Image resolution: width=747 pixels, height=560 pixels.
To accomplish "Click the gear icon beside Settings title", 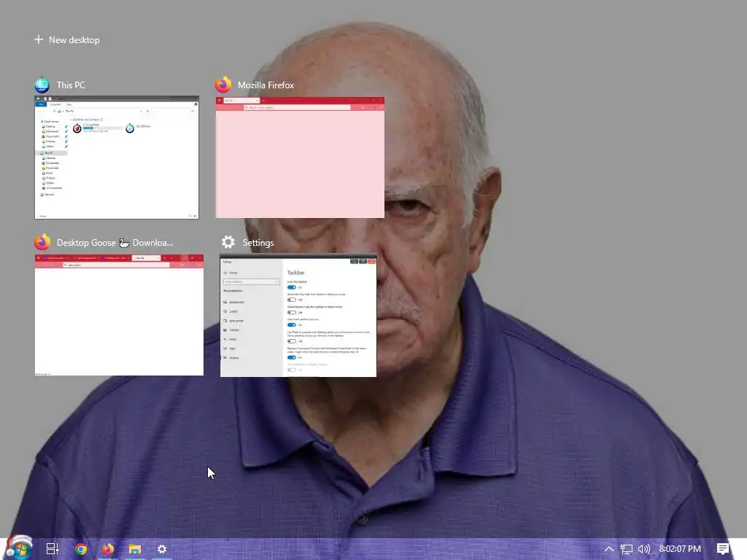I will pyautogui.click(x=228, y=242).
